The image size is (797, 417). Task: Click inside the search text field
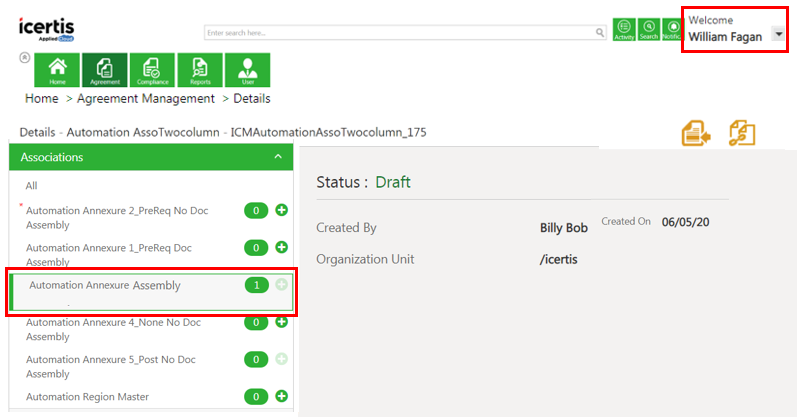(400, 33)
